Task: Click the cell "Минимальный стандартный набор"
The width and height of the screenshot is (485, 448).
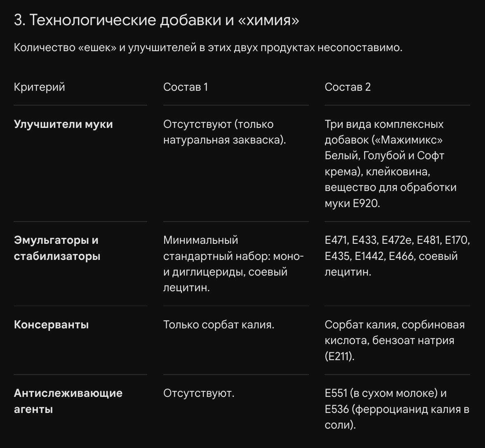Action: [233, 264]
